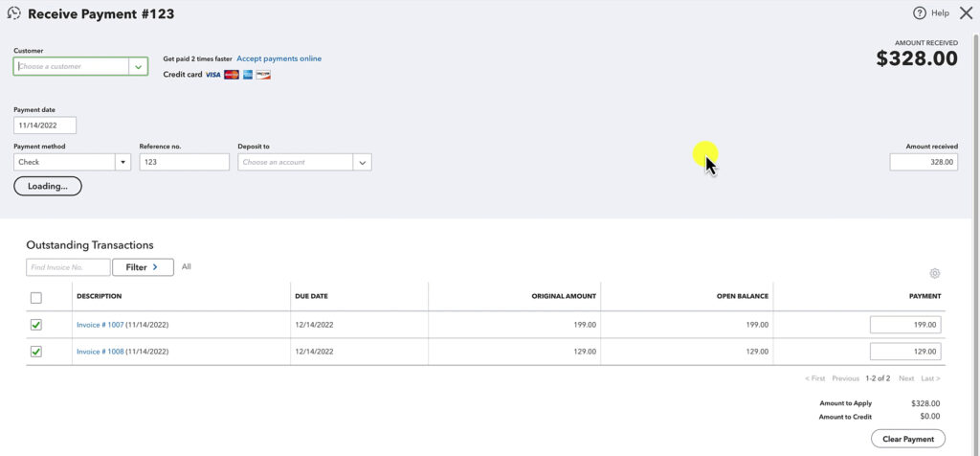Close the Receive Payment window
980x456 pixels.
click(x=966, y=13)
